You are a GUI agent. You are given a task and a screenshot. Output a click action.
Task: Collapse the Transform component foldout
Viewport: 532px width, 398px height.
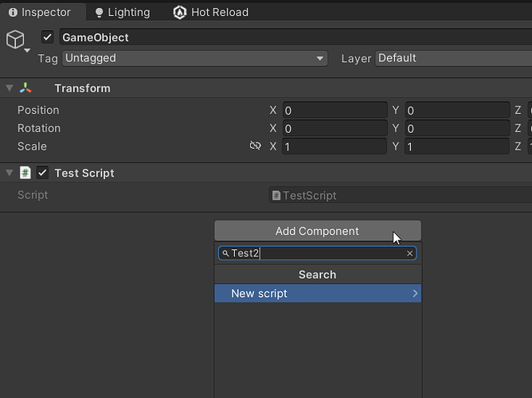pos(10,88)
